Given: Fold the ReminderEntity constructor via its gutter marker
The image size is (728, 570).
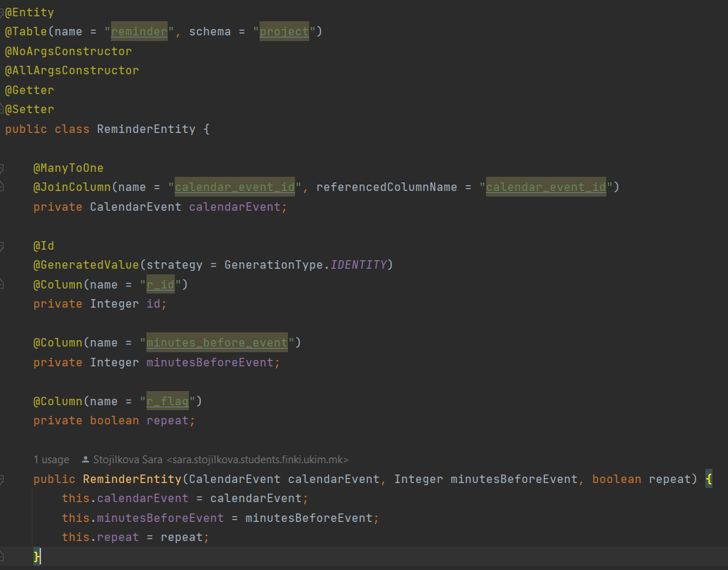Looking at the screenshot, I should click(x=2, y=479).
